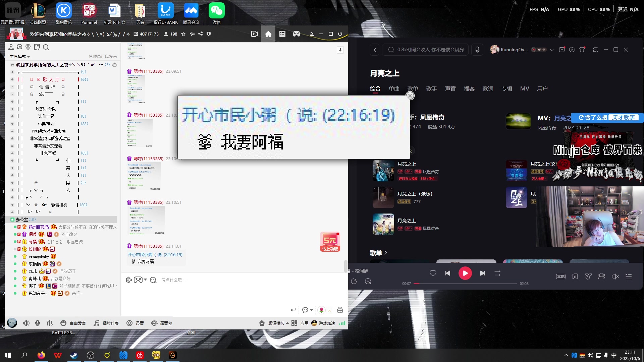Open the lyrics display icon
Image resolution: width=644 pixels, height=362 pixels.
pyautogui.click(x=575, y=277)
